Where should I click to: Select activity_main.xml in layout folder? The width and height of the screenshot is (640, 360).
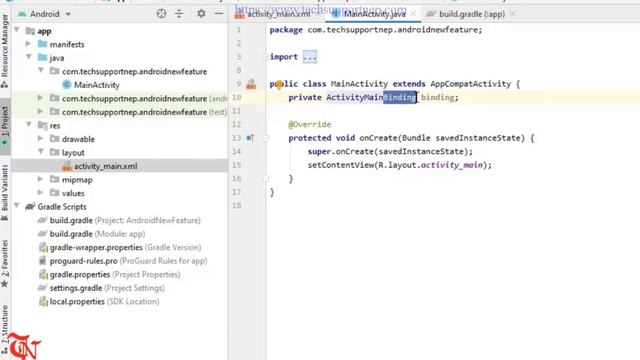(x=105, y=166)
